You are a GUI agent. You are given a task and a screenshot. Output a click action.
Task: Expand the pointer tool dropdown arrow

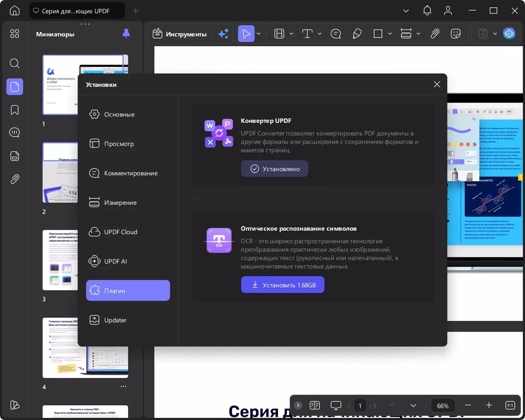[x=259, y=34]
